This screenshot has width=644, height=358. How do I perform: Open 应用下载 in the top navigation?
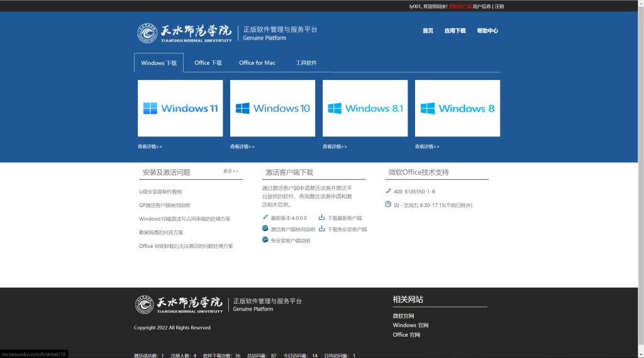455,31
